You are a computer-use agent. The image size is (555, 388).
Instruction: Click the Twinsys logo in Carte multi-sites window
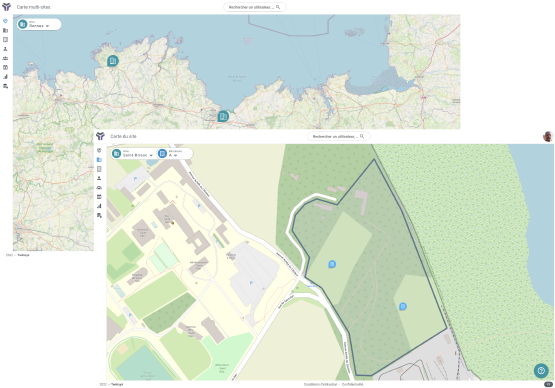click(6, 7)
